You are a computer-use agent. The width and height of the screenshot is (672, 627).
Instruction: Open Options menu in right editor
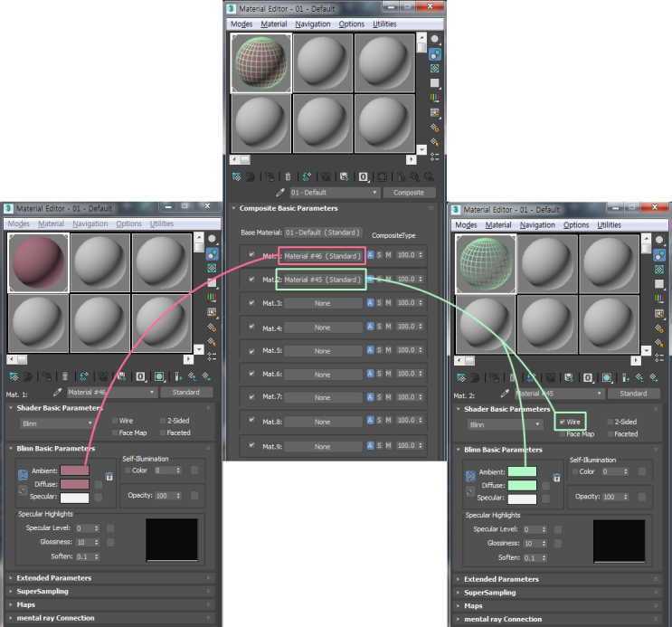(x=576, y=225)
